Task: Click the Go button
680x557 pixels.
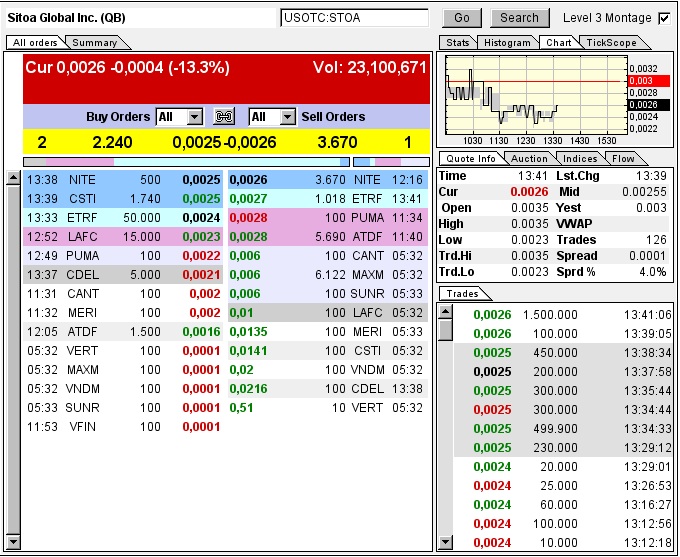Action: [x=462, y=18]
